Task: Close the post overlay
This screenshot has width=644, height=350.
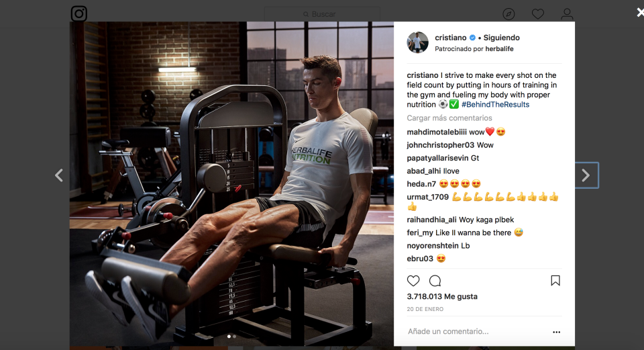Action: [x=640, y=12]
